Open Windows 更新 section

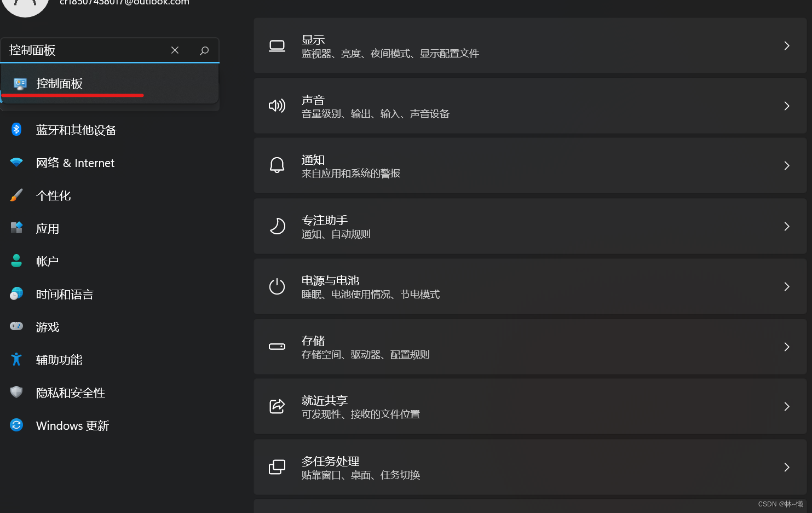coord(72,426)
